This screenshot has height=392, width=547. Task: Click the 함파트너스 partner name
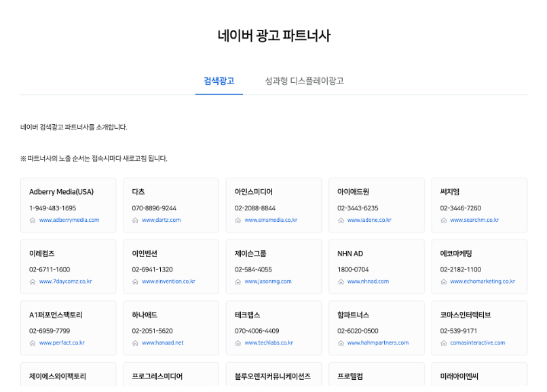[353, 315]
